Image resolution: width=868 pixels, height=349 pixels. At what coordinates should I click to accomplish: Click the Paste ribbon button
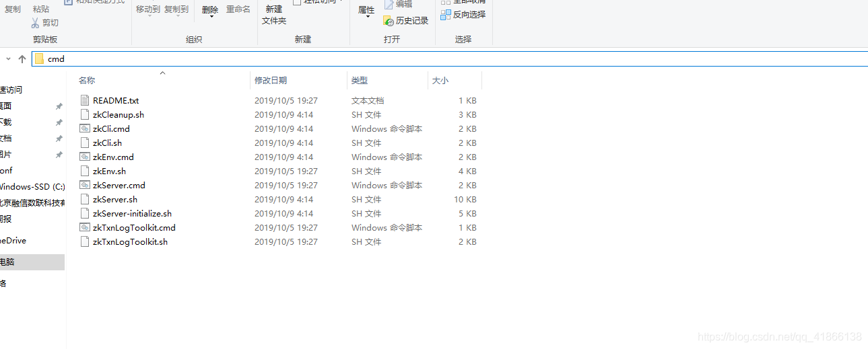pos(40,9)
